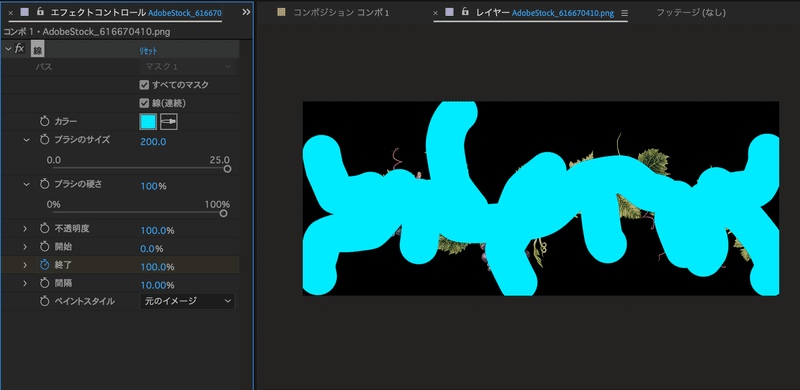
Task: Open the パス マスク 1 dropdown
Action: tap(187, 67)
